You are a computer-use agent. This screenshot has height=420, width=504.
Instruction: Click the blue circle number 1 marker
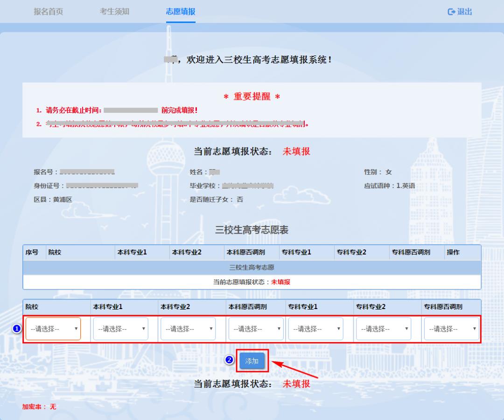click(17, 329)
